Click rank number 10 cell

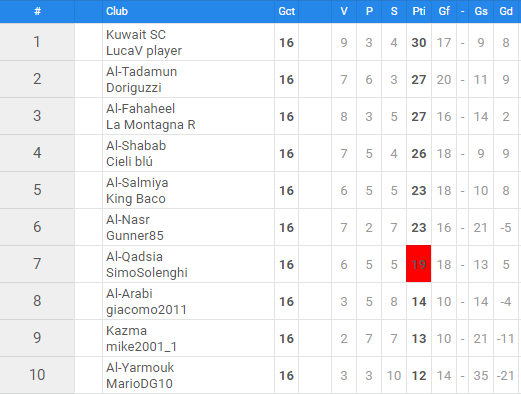[x=37, y=375]
